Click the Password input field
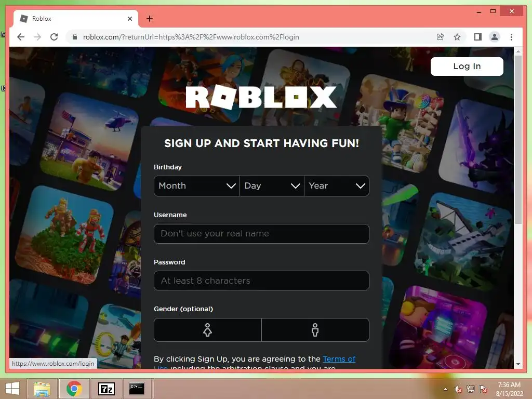532x399 pixels. (x=261, y=281)
